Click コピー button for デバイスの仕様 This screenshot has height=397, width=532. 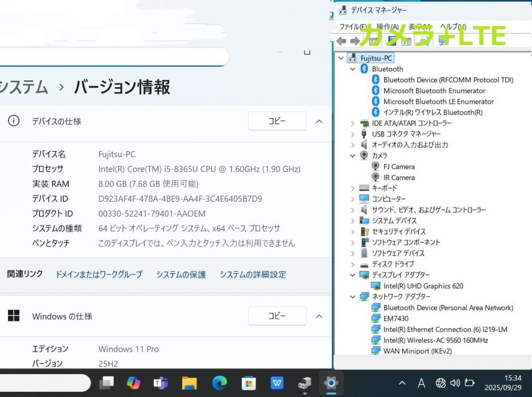tap(277, 121)
